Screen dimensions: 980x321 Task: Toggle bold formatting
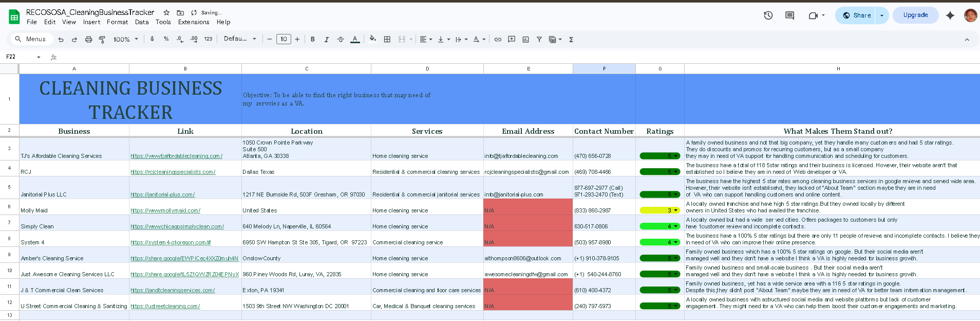(312, 39)
